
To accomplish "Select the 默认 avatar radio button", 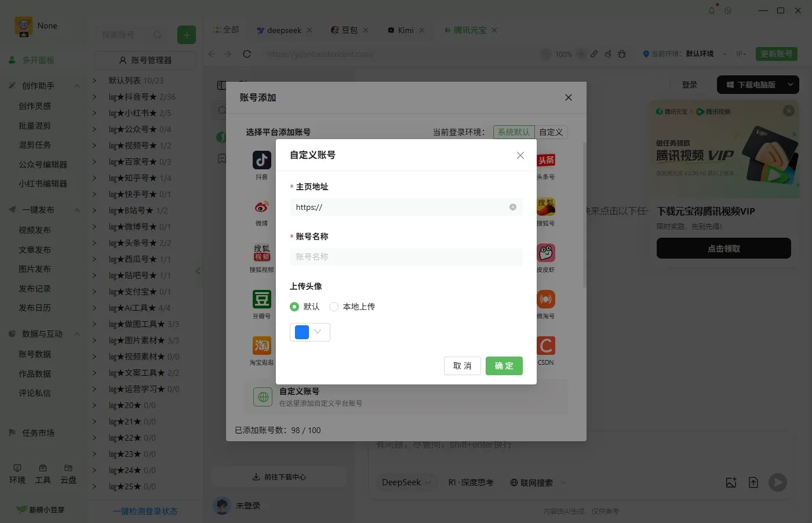I will (294, 306).
